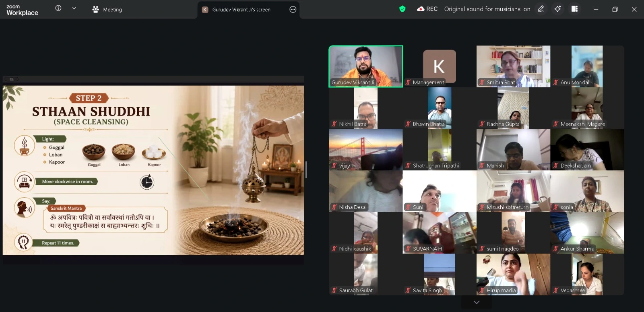Select vijay's Golden Gate bridge tile
This screenshot has height=312, width=644.
click(365, 149)
